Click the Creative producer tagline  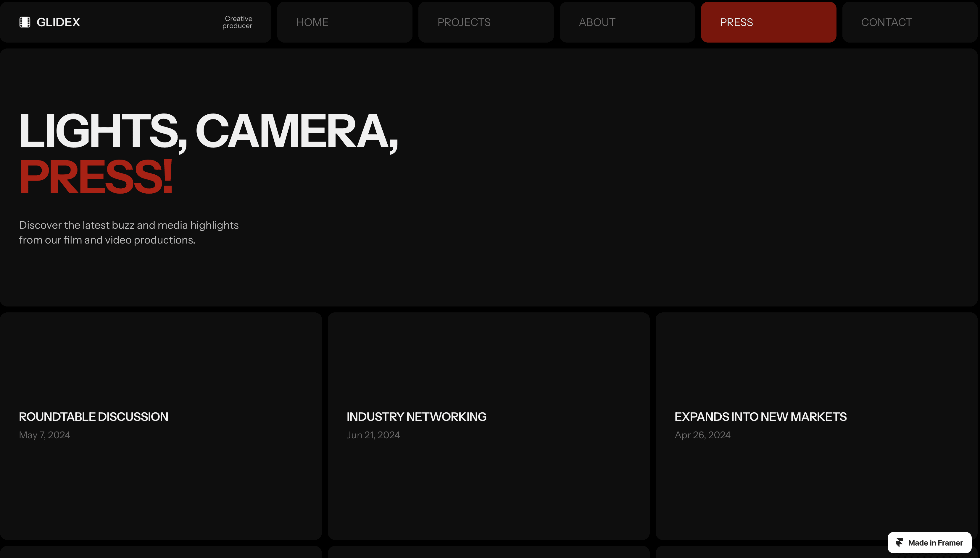tap(237, 22)
